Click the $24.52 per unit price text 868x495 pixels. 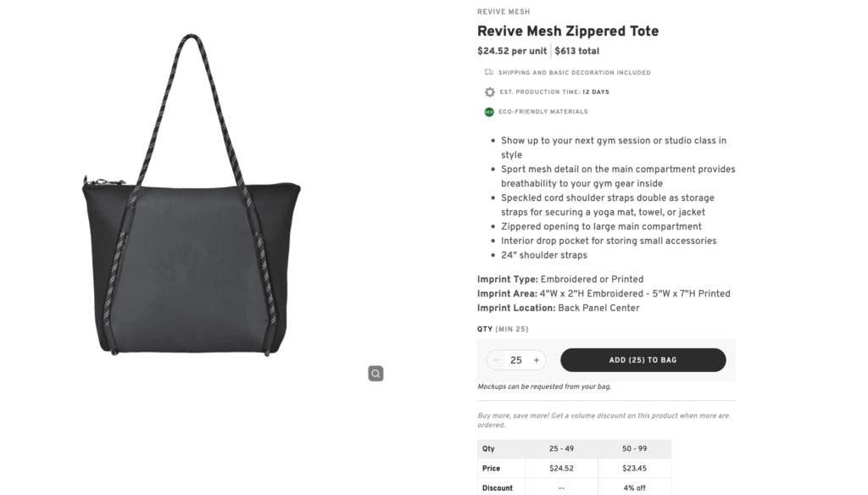[x=509, y=51]
